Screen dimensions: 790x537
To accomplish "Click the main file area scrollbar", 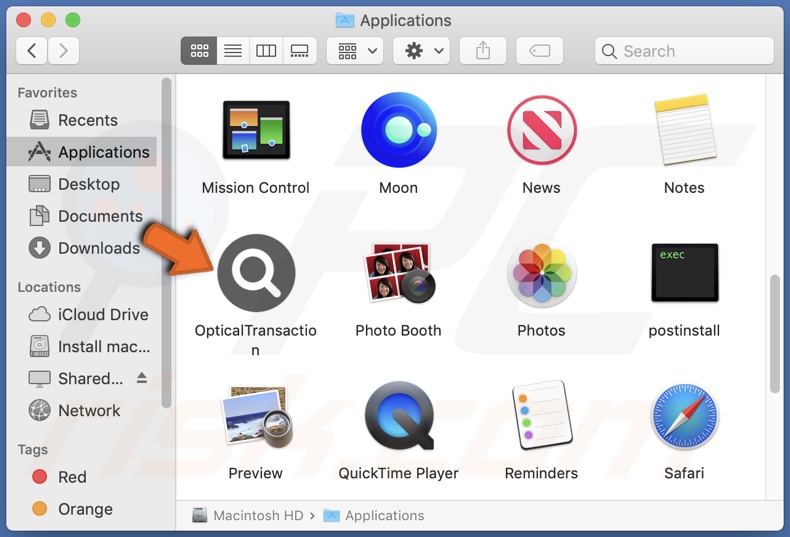I will (775, 333).
